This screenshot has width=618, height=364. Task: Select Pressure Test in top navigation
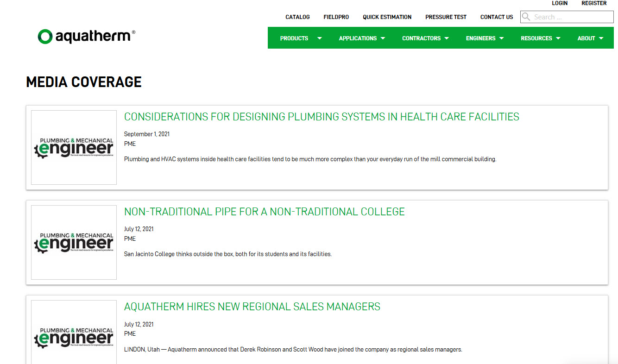coord(446,17)
